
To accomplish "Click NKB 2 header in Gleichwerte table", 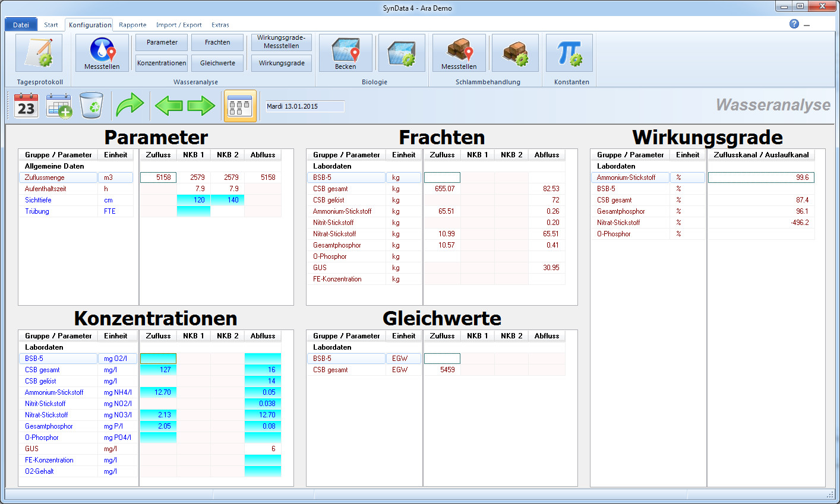I will 511,336.
